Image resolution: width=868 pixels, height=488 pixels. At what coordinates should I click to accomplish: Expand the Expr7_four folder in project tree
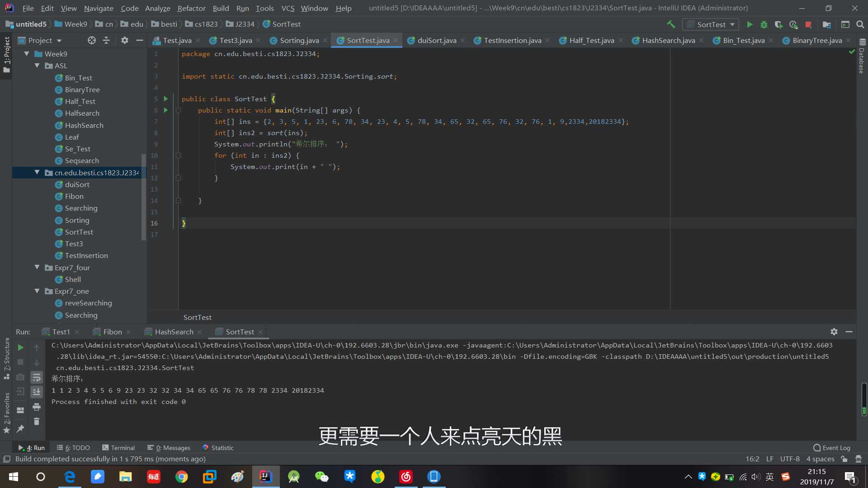click(x=37, y=267)
